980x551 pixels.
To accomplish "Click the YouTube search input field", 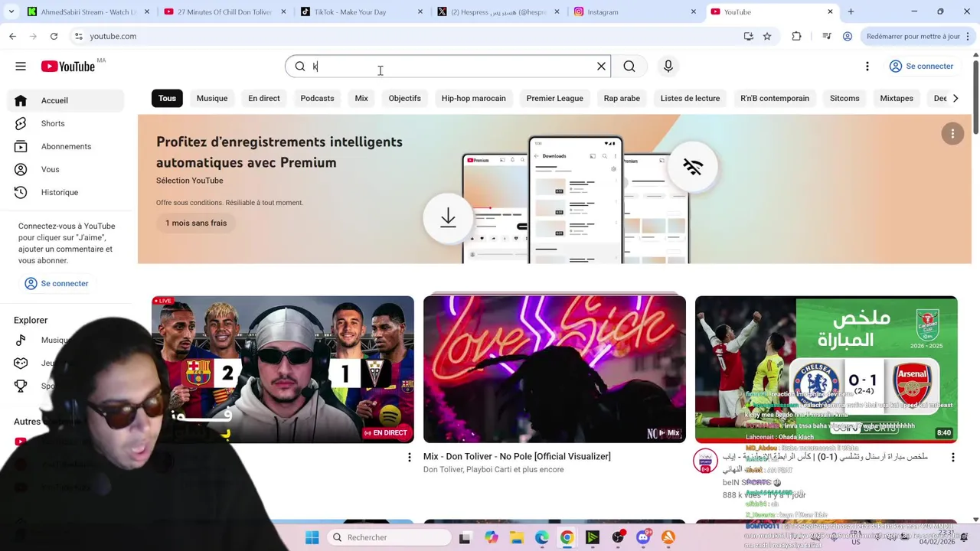I will 448,67.
